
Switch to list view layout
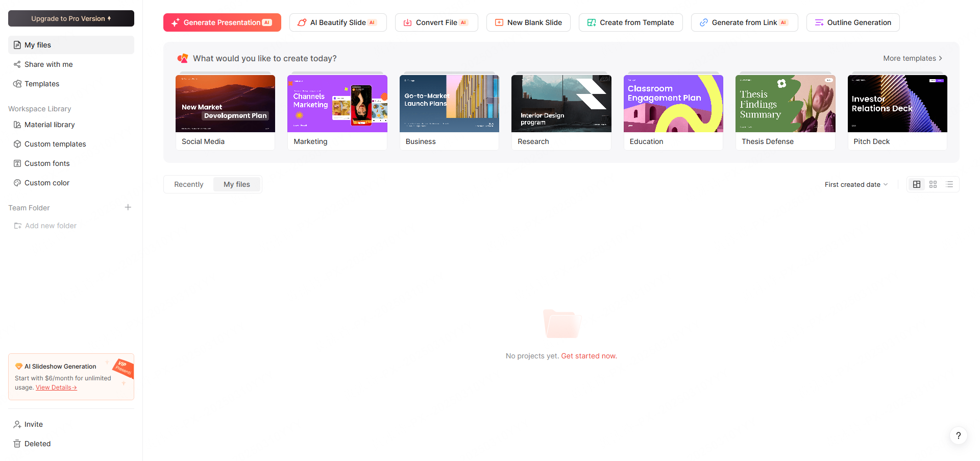coord(949,184)
